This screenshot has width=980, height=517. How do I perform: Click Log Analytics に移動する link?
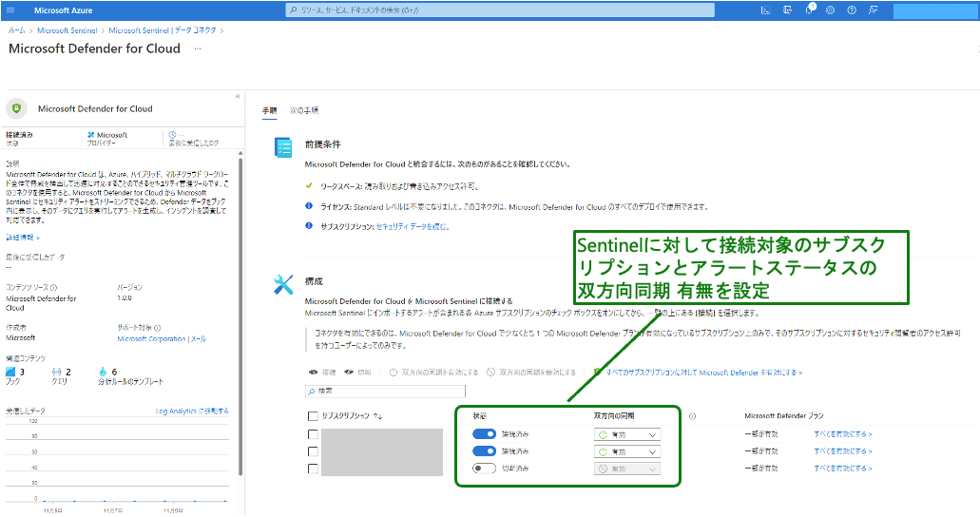click(192, 412)
